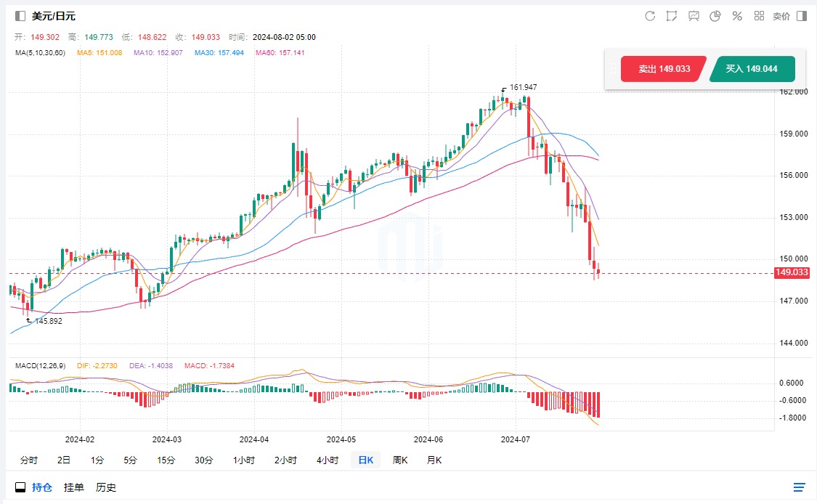
Task: Toggle the right sidebar panel icon
Action: click(802, 16)
